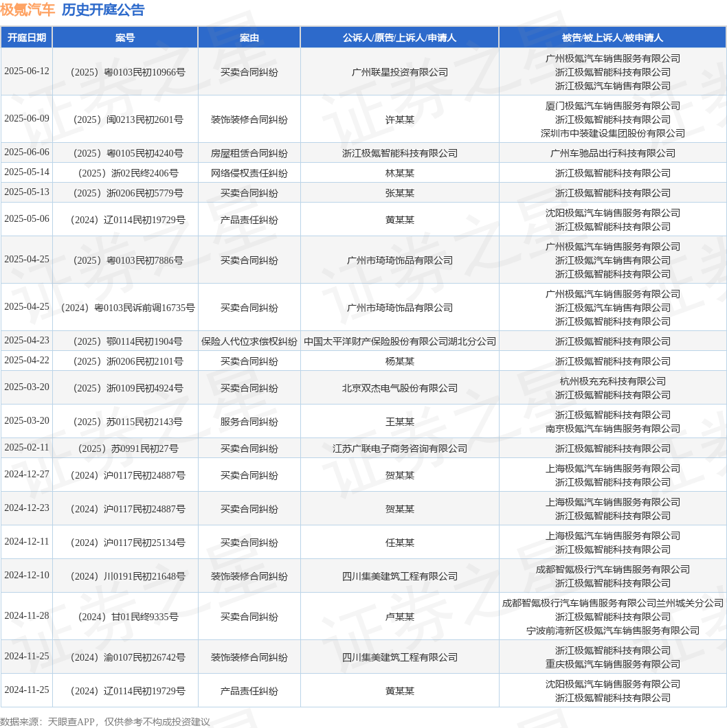Click plaintiff 中国太平洋财产保险股份有限公司湖北分公司
727x728 pixels.
tap(399, 342)
